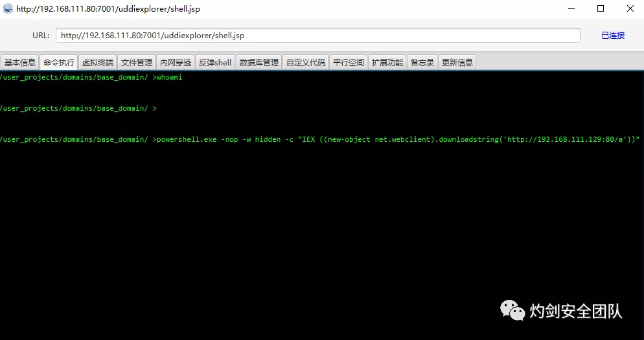Switch to the 命令执行 tab
The image size is (644, 340).
(x=59, y=62)
